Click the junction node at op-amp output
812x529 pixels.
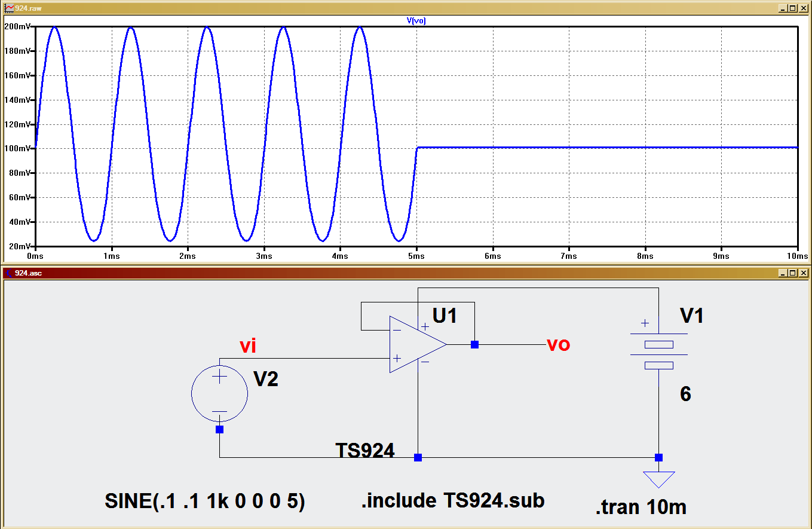(474, 344)
